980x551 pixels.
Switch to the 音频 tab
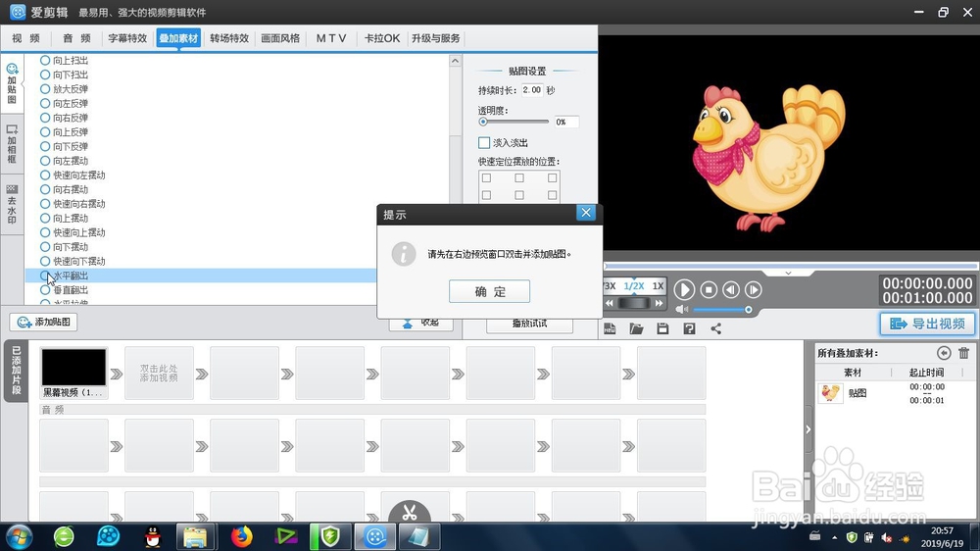pyautogui.click(x=76, y=38)
